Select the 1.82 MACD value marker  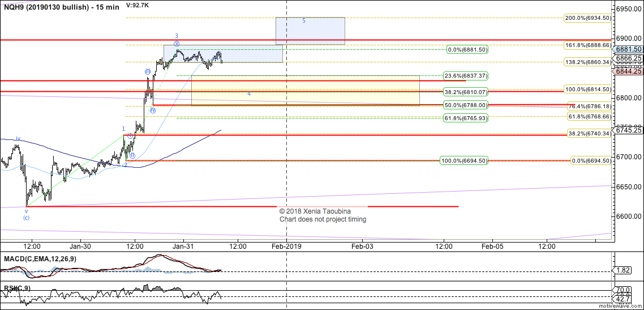(x=624, y=271)
